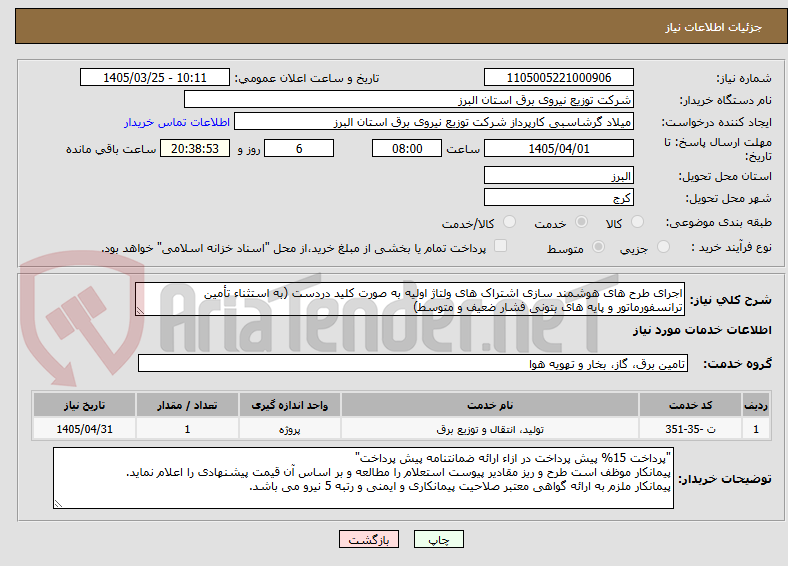788x566 pixels.
Task: Click the need date cell 1405/04/31
Action: [84, 429]
